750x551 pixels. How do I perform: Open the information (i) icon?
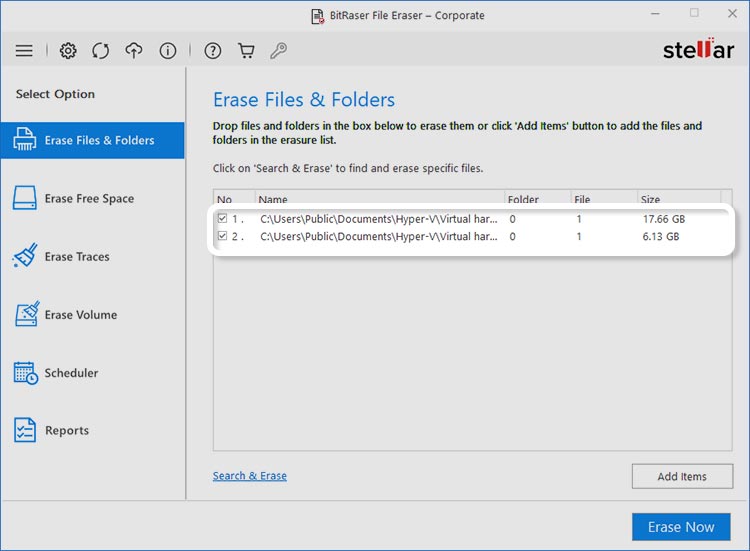click(167, 50)
